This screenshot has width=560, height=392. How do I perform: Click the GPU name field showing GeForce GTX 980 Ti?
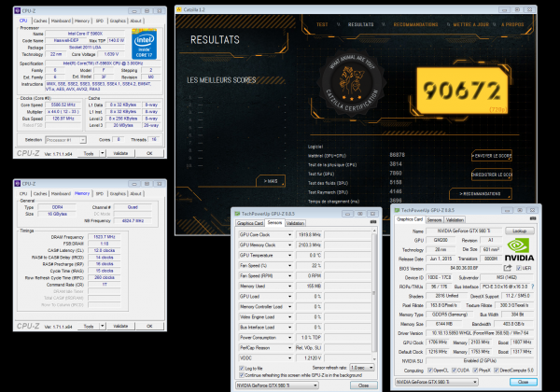click(x=464, y=231)
